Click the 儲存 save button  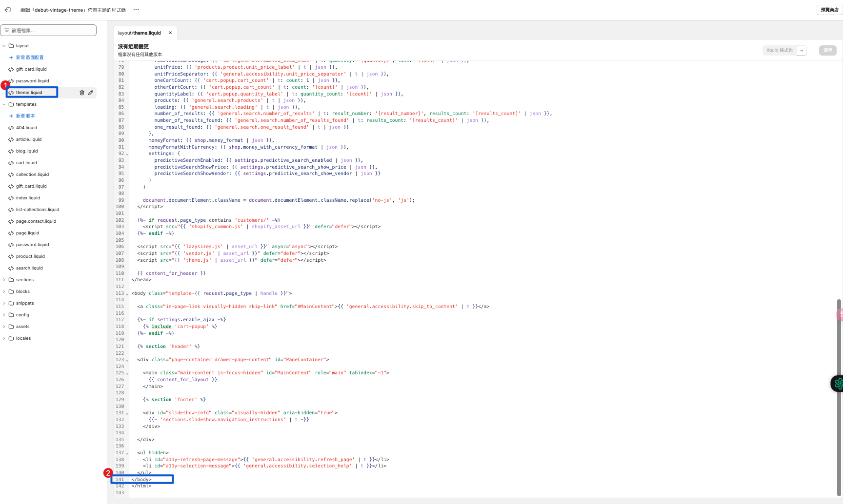click(828, 50)
